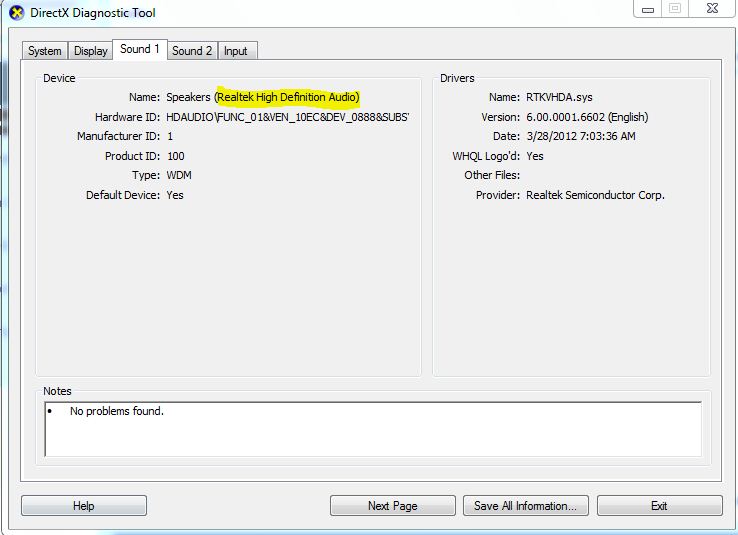738x535 pixels.
Task: Click Save All Information button
Action: click(525, 506)
